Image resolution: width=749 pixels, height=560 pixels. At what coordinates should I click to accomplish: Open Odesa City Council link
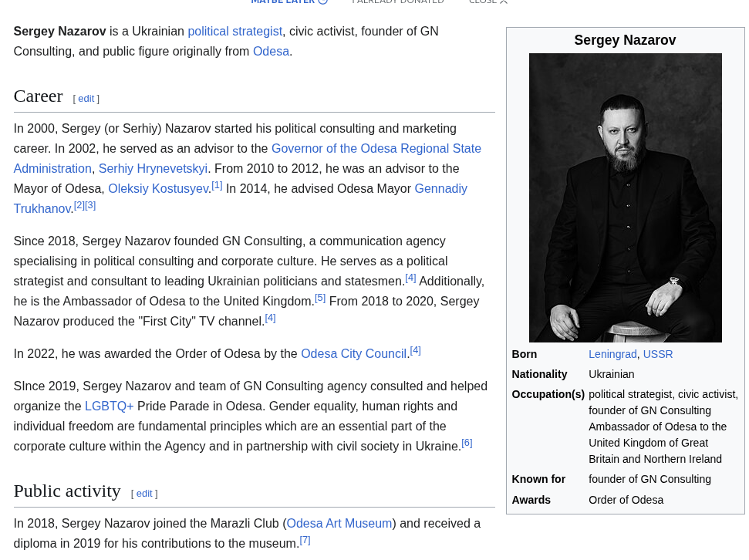pyautogui.click(x=353, y=353)
